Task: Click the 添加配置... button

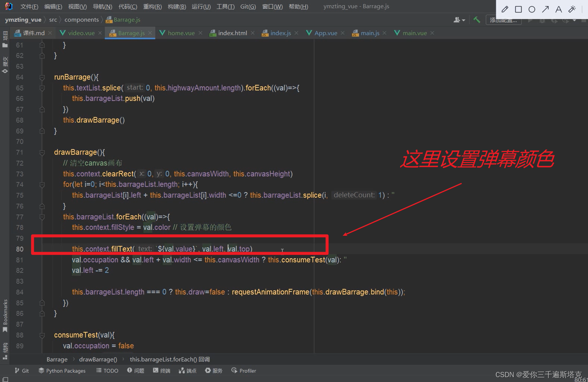Action: (x=503, y=20)
